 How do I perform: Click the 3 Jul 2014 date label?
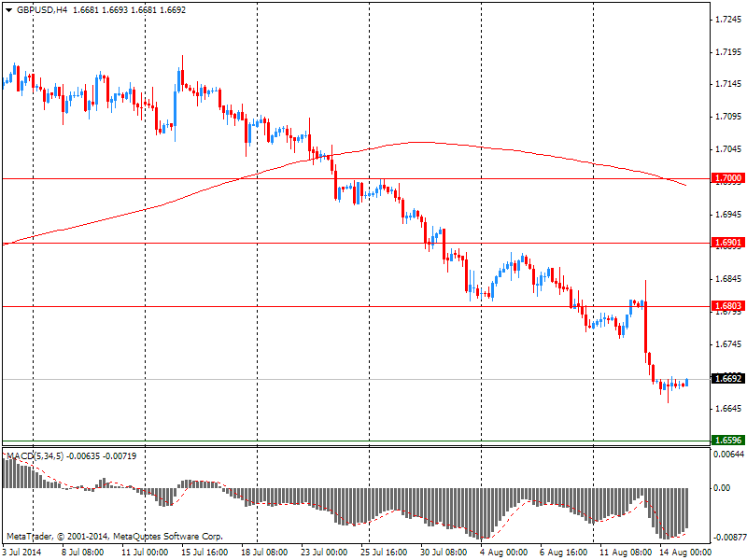[22, 553]
